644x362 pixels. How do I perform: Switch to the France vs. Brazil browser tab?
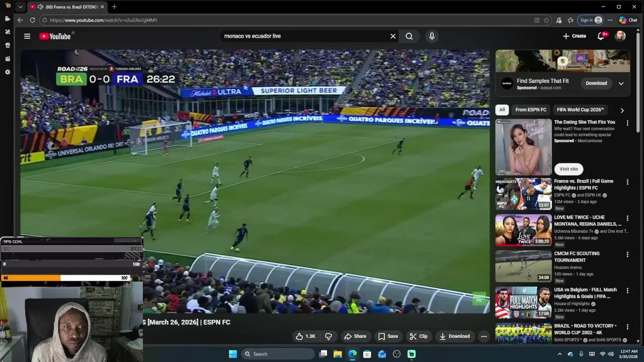(x=66, y=7)
